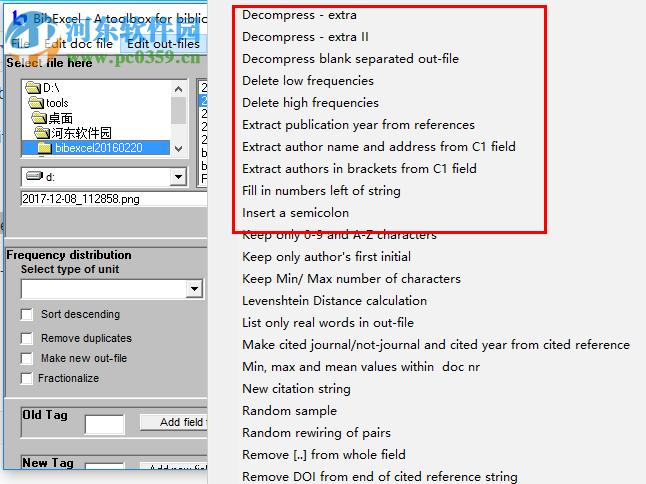Click the folder icon beside '河东软件园'
This screenshot has width=646, height=484.
point(42,133)
